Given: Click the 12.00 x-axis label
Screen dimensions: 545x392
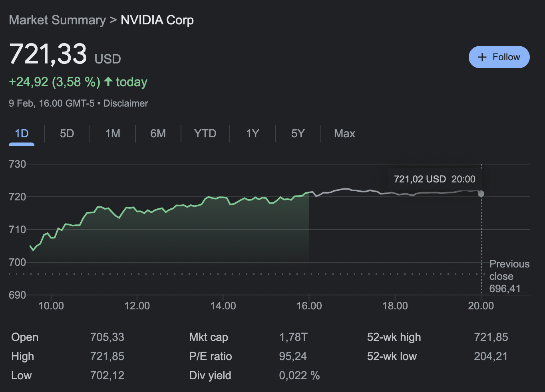Looking at the screenshot, I should [x=137, y=306].
